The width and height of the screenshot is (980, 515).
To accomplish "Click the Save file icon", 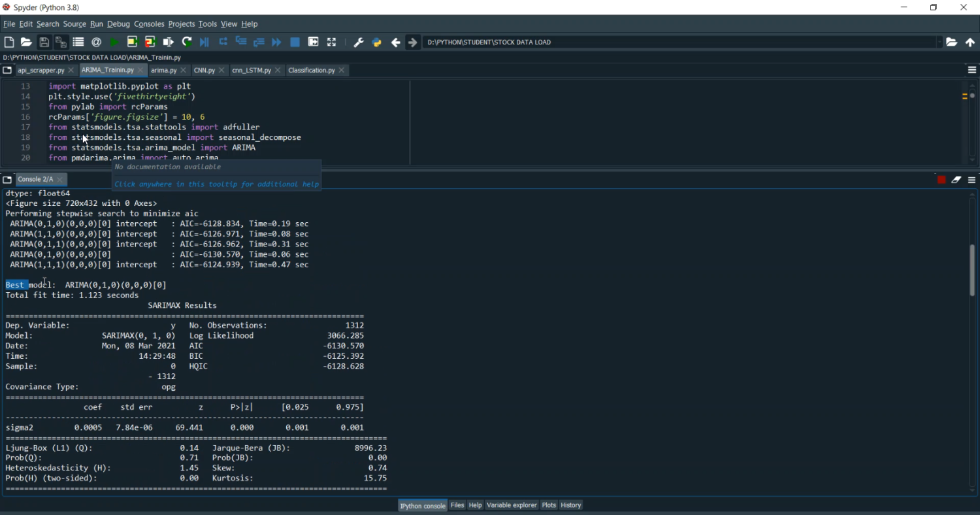I will click(x=44, y=42).
